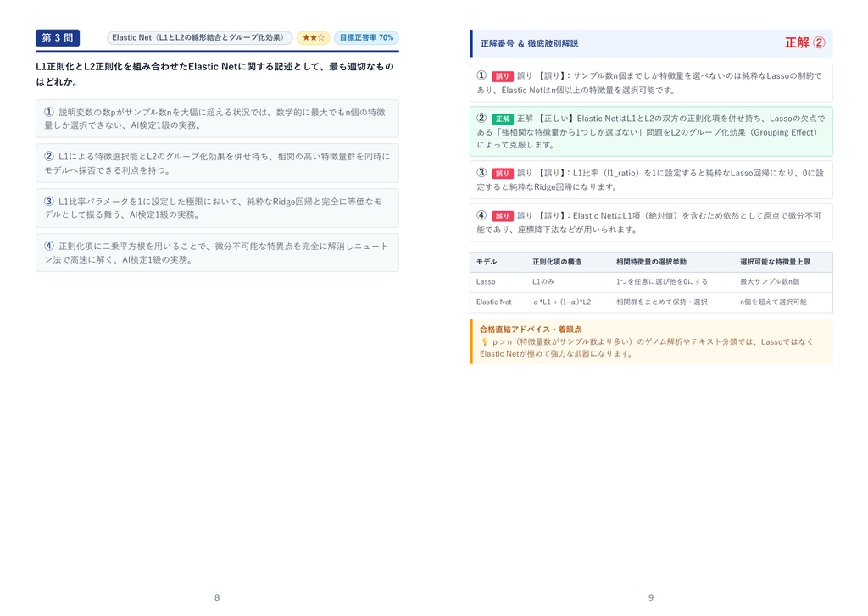Click the 合格直結アドバイス・着眼点 heading
868x616 pixels.
531,330
